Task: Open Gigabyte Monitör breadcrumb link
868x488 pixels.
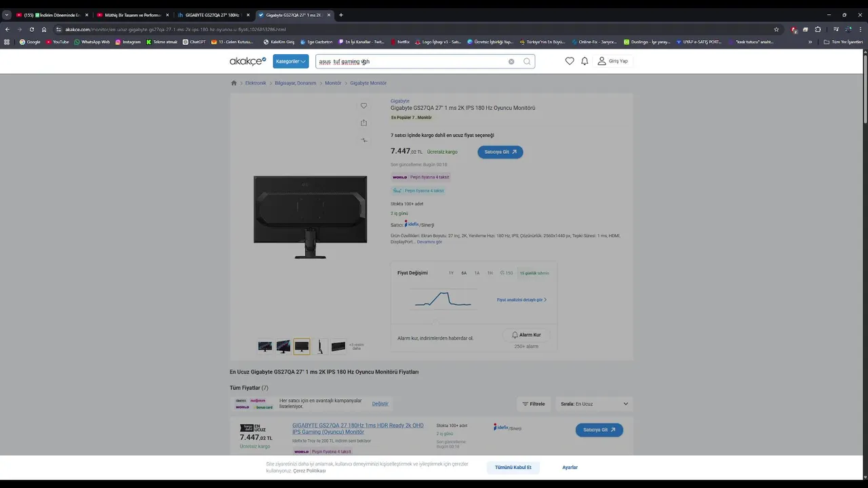Action: [x=368, y=83]
